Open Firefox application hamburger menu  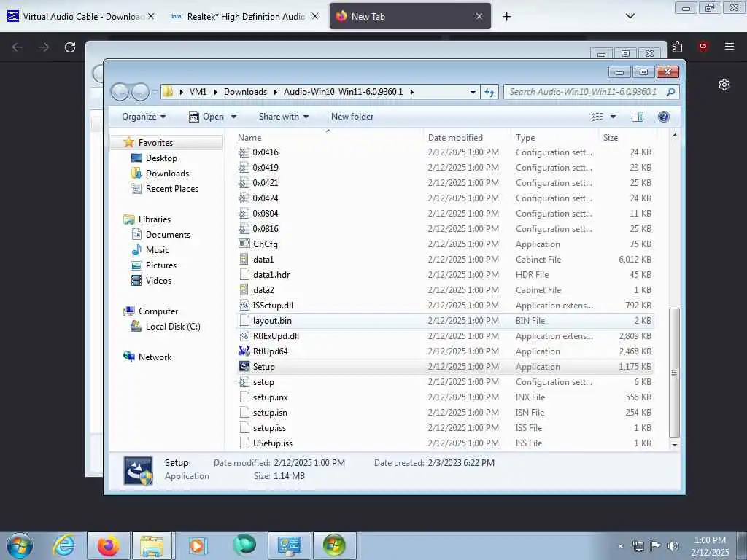tap(729, 47)
